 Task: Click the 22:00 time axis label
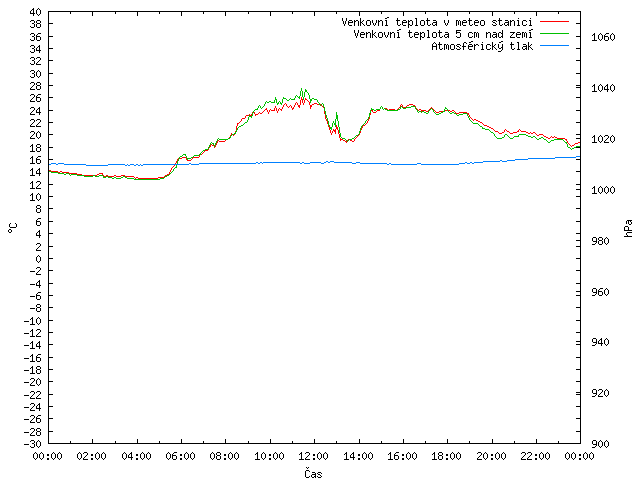[535, 456]
